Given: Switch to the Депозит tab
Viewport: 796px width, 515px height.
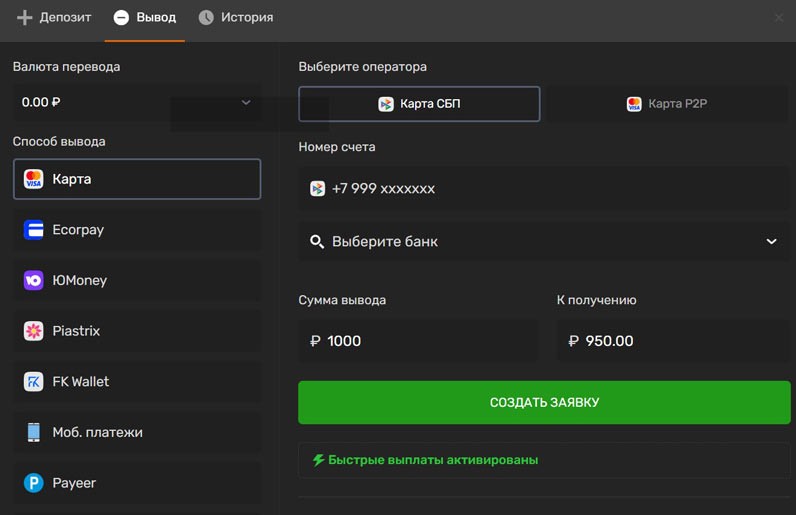Looking at the screenshot, I should (x=54, y=18).
